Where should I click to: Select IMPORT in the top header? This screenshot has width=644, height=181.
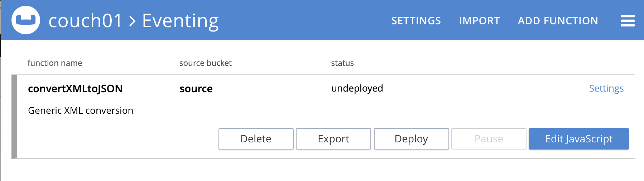[x=479, y=21]
